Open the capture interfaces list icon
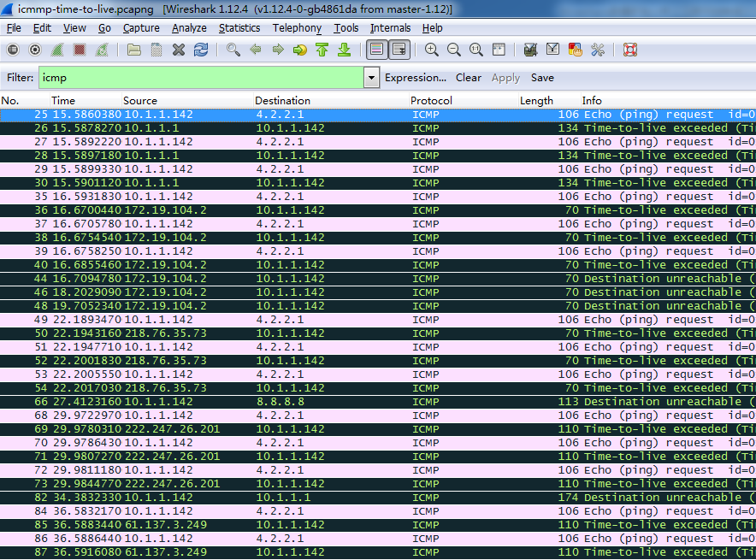Screen dimensions: 756x560 coord(13,50)
